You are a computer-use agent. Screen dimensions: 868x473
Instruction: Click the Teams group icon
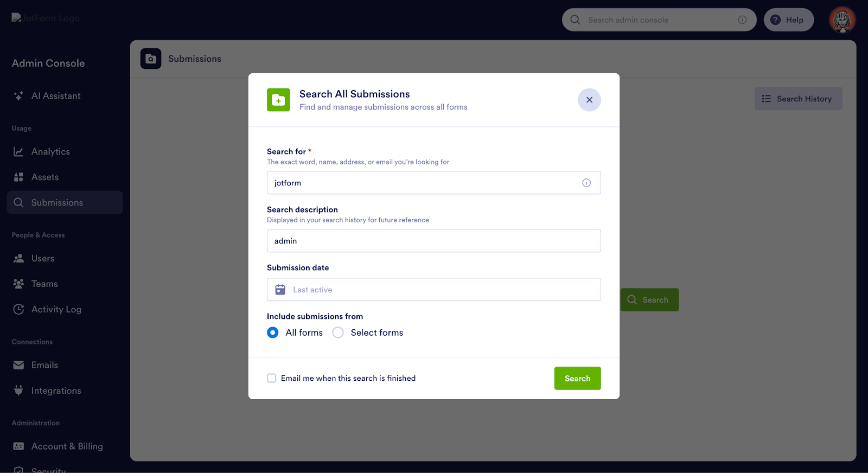click(x=18, y=284)
